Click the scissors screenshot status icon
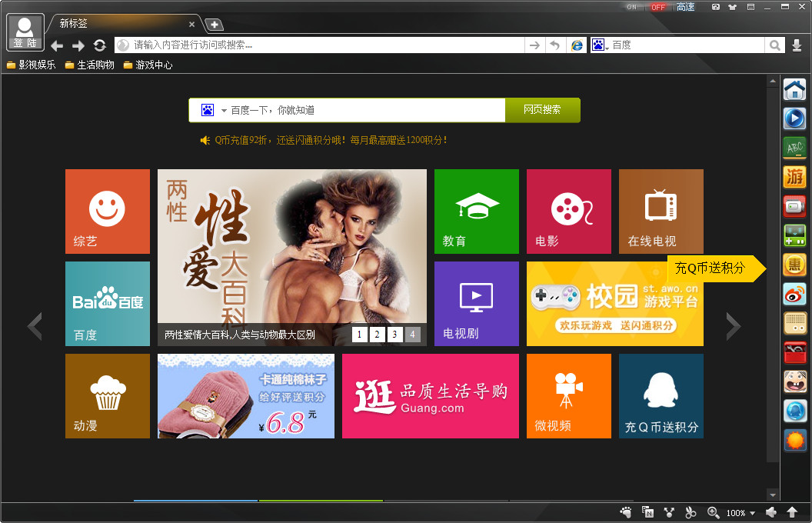 (691, 512)
